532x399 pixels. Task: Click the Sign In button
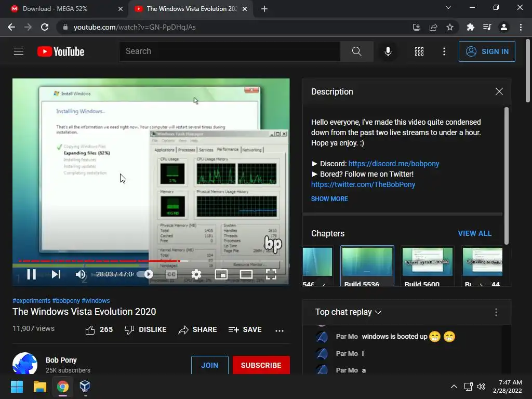[x=487, y=51]
